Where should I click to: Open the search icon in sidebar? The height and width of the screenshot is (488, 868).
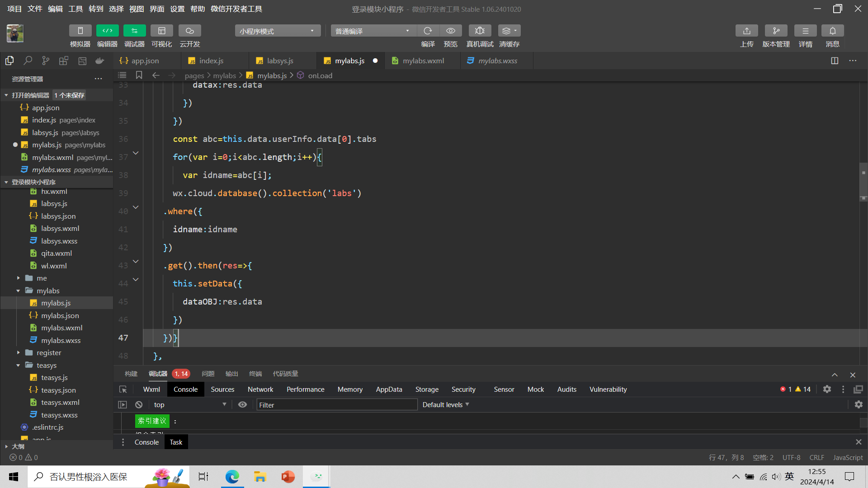point(28,61)
